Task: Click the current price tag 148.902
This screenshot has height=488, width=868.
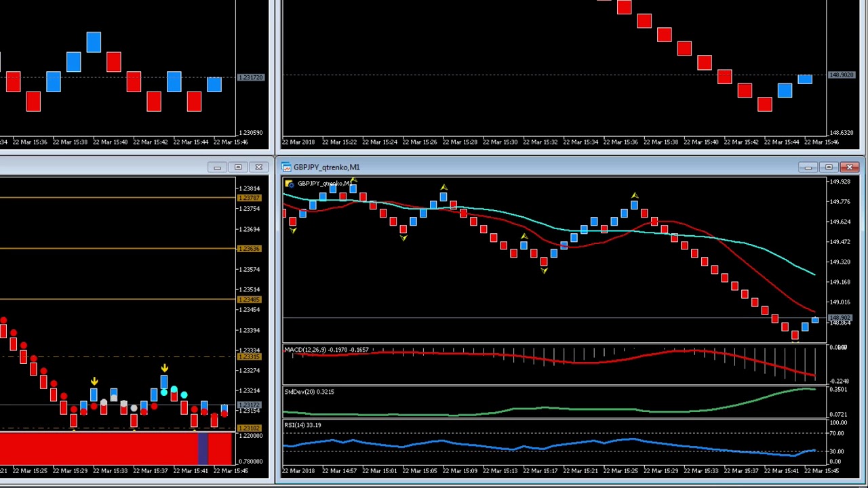Action: coord(840,319)
